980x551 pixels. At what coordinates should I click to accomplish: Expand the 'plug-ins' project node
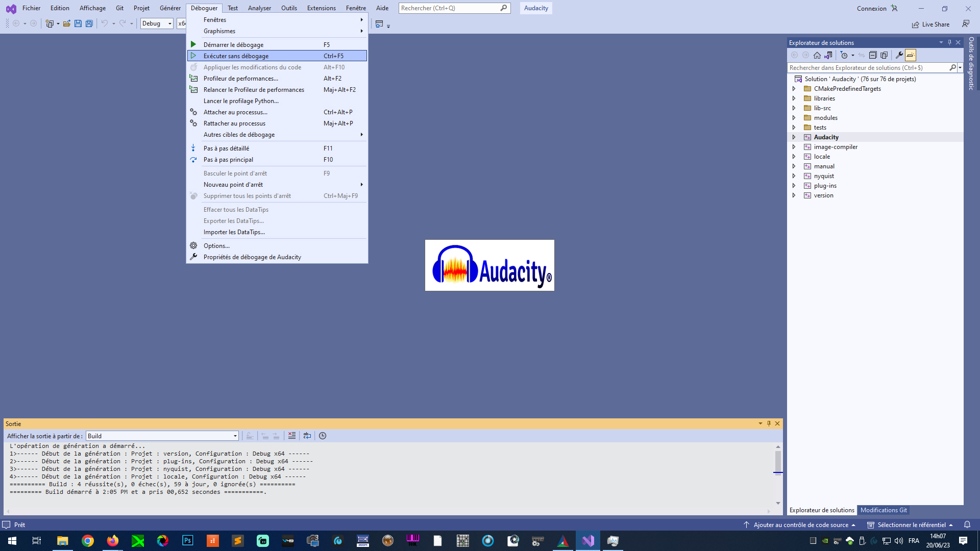pyautogui.click(x=794, y=185)
